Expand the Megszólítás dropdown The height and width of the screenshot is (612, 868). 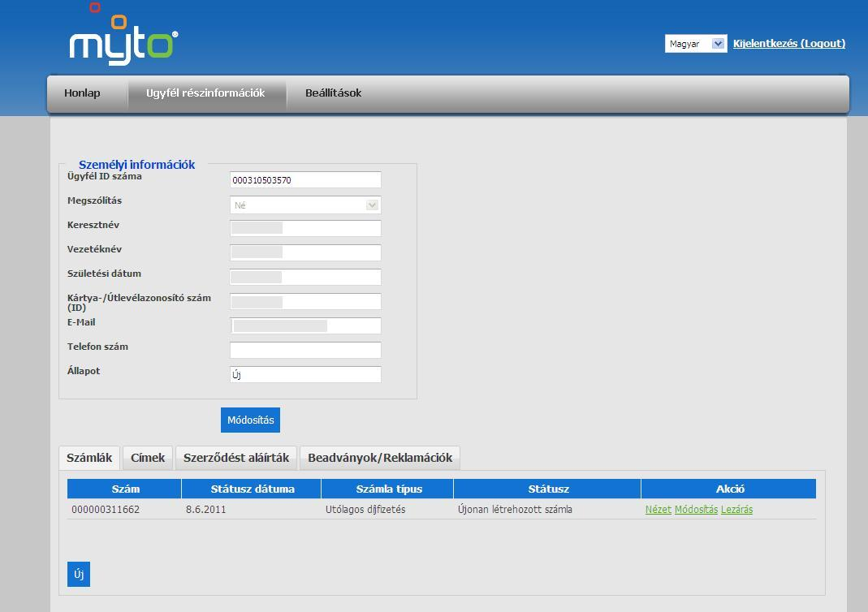tap(305, 205)
